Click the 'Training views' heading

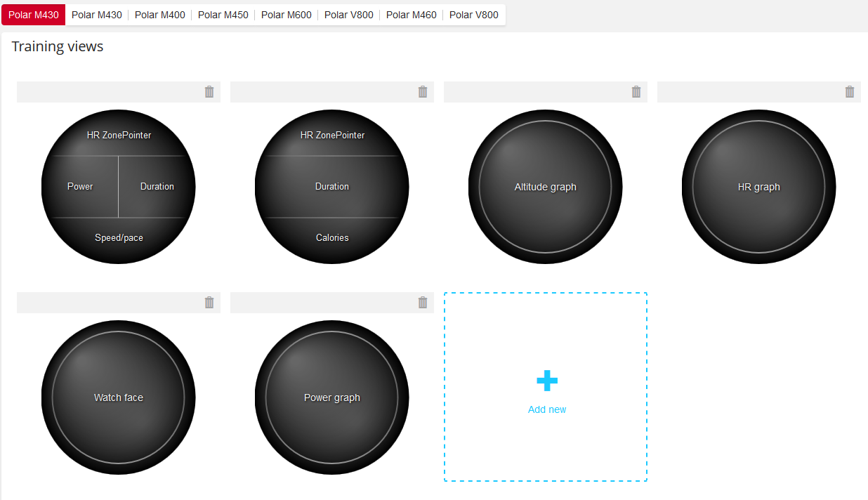58,46
